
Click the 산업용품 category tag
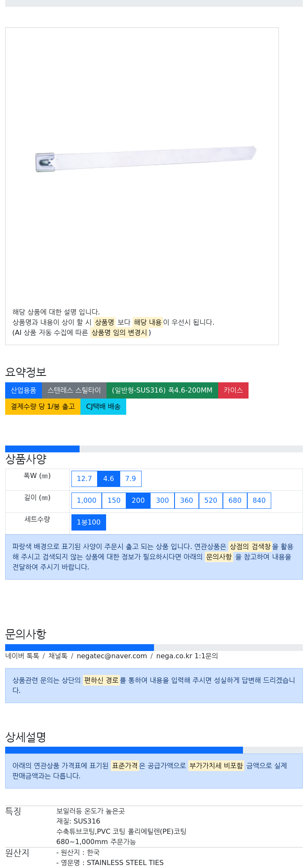pyautogui.click(x=24, y=390)
